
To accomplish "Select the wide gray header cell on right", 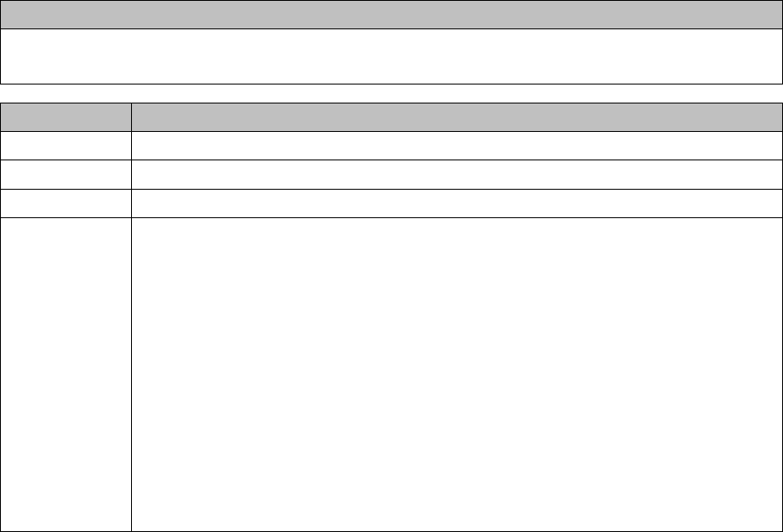I will point(457,117).
